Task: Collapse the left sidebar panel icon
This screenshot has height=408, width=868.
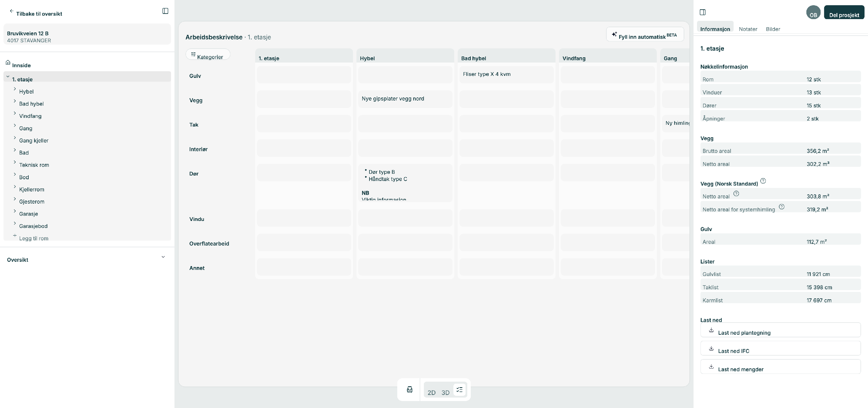Action: [x=165, y=11]
